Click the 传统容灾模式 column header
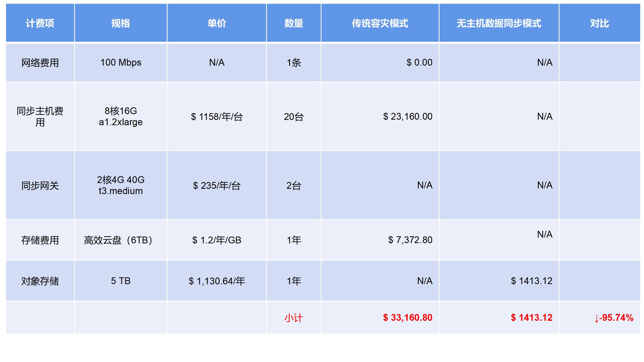This screenshot has height=362, width=644. click(x=380, y=23)
